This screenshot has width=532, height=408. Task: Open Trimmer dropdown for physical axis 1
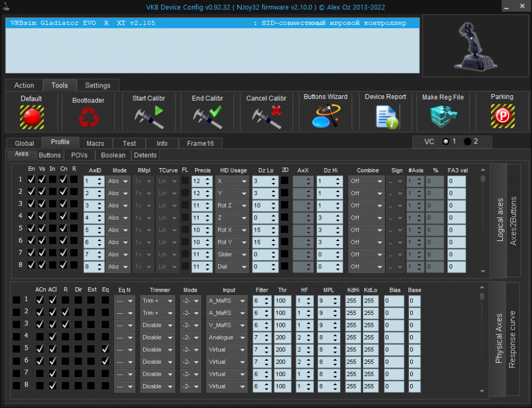coord(157,301)
